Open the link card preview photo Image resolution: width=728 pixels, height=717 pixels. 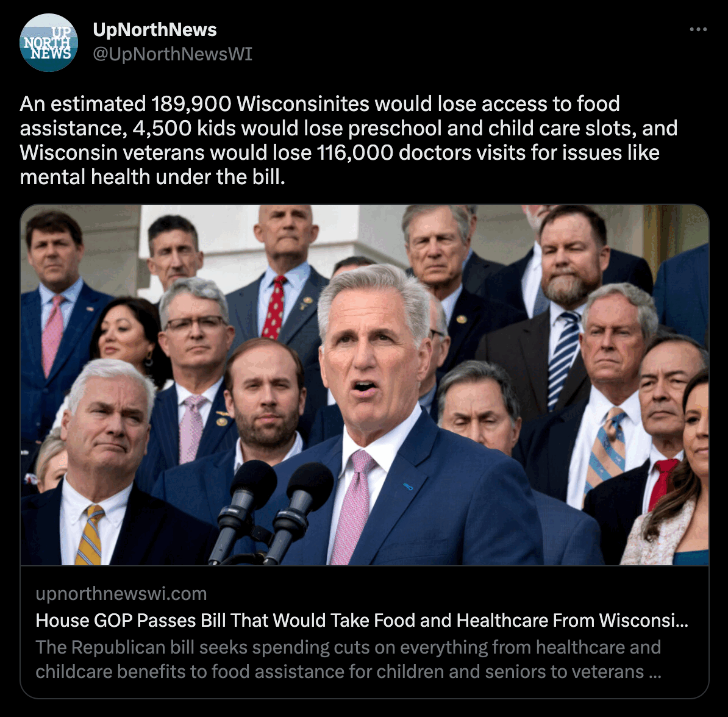coord(365,385)
